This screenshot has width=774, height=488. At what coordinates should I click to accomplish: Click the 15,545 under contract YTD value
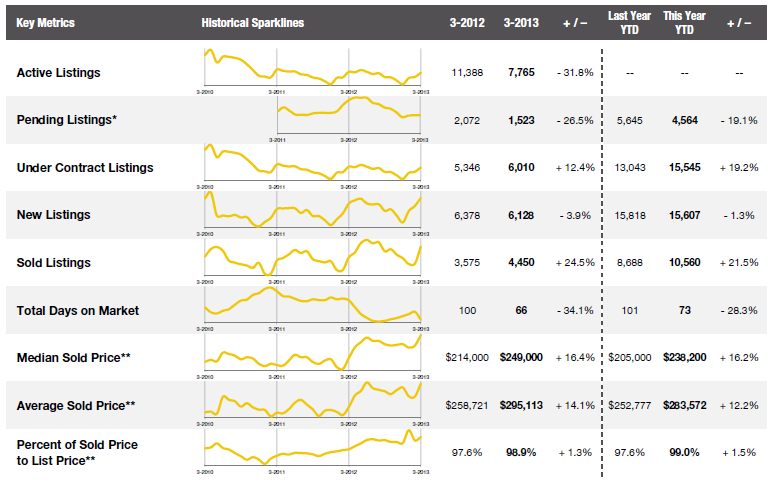click(x=685, y=168)
